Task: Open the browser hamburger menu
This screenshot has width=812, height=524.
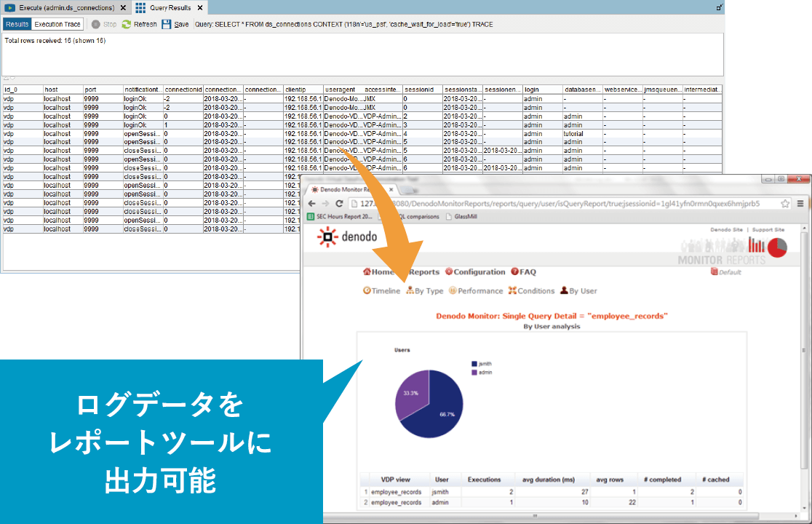Action: coord(800,204)
